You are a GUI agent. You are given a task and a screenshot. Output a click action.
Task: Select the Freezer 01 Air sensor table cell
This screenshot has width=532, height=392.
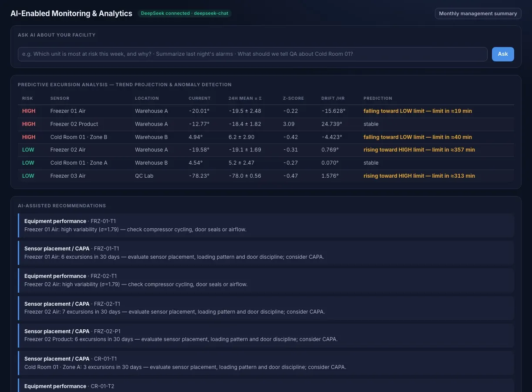tap(68, 111)
